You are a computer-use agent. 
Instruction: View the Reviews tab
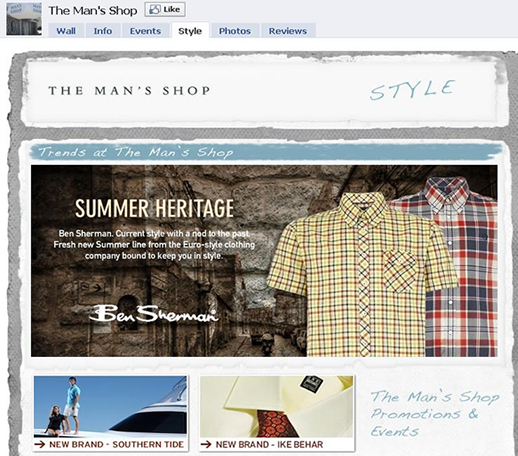(x=288, y=31)
